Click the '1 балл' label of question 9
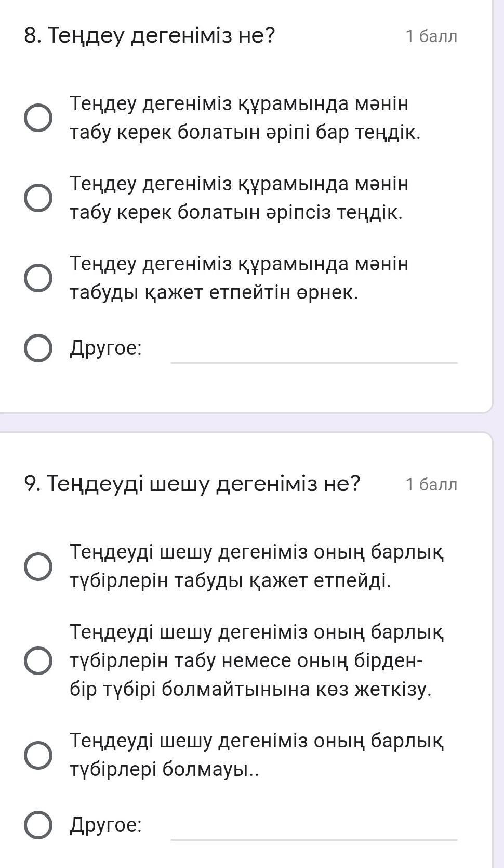Image resolution: width=504 pixels, height=868 pixels. click(x=431, y=485)
